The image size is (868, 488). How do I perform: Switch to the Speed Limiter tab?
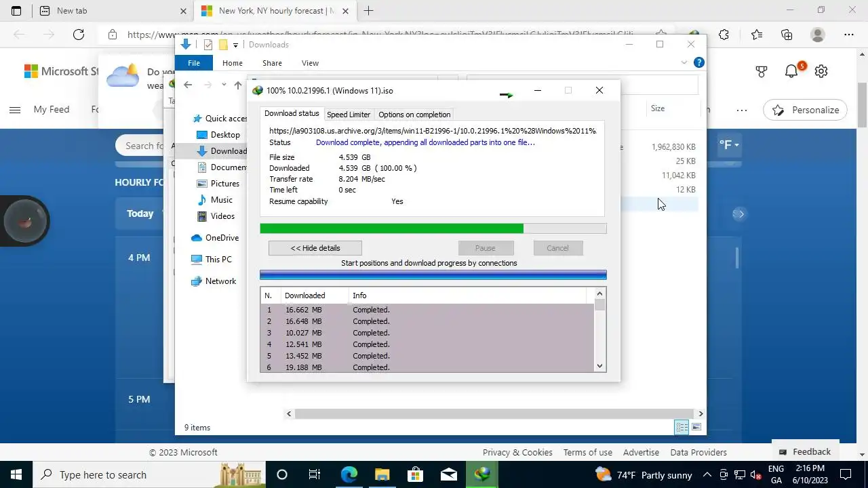click(x=349, y=115)
